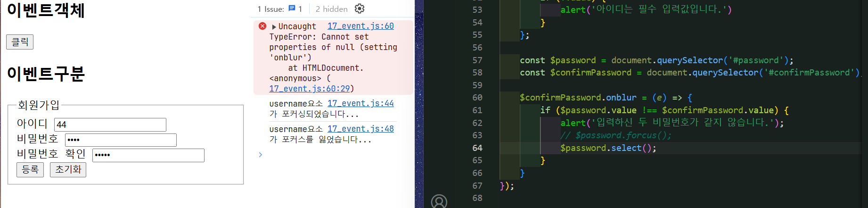Click the commented $password.forcus() line

[x=615, y=135]
